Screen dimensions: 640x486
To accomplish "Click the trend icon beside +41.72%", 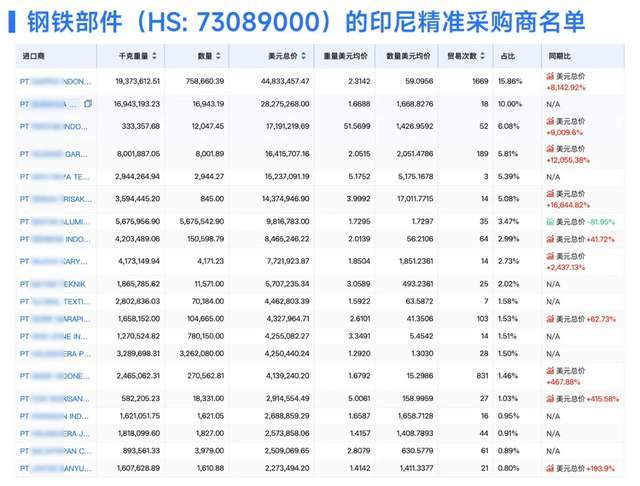I will click(x=550, y=239).
